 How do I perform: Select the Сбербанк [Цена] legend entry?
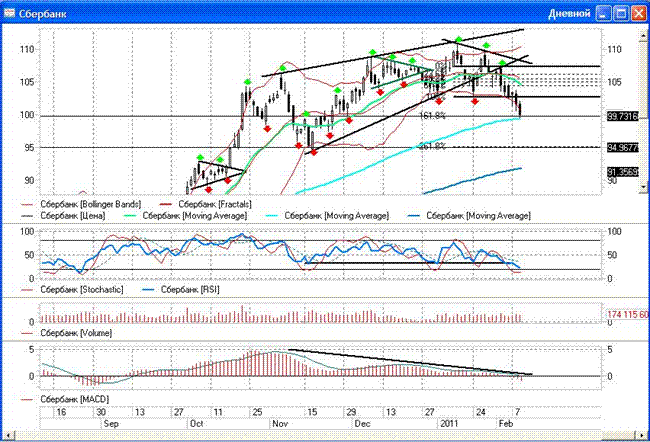tap(63, 216)
